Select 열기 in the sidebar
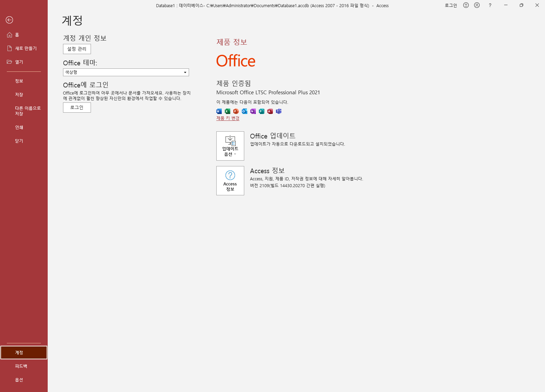The height and width of the screenshot is (392, 545). pos(24,62)
